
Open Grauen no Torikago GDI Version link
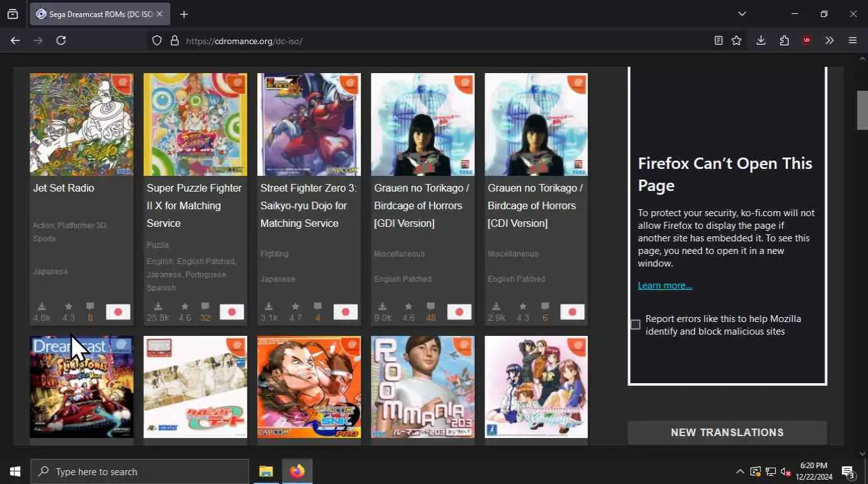(421, 205)
